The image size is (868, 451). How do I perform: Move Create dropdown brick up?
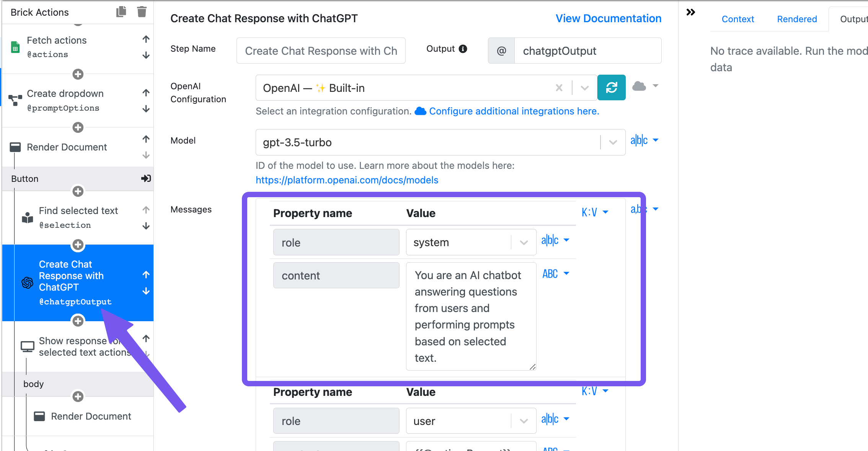[x=146, y=93]
